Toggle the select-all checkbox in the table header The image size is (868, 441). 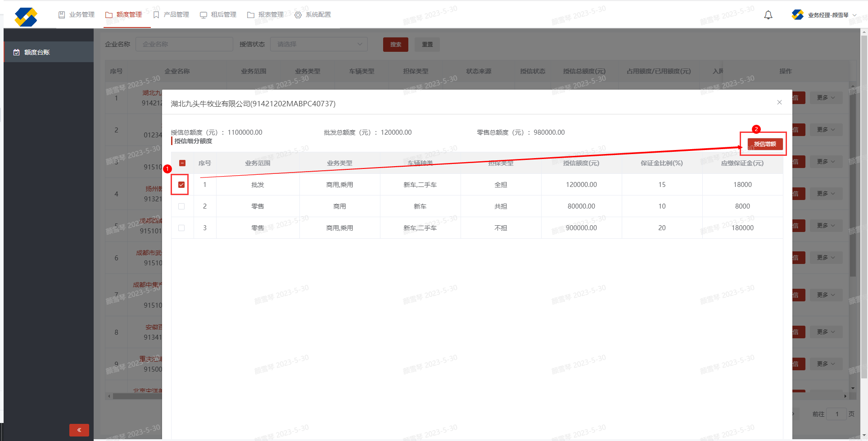(x=182, y=163)
